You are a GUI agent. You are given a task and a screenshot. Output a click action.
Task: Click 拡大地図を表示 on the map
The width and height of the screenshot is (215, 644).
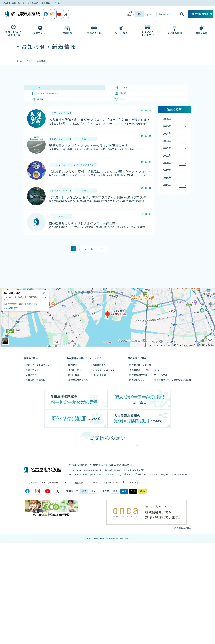[x=11, y=308]
